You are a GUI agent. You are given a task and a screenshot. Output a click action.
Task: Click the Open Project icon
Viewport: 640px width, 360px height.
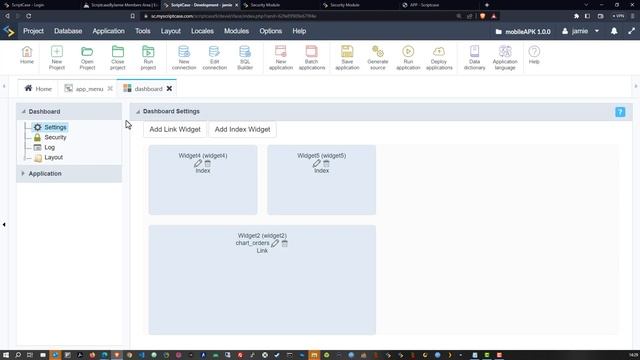coord(87,58)
